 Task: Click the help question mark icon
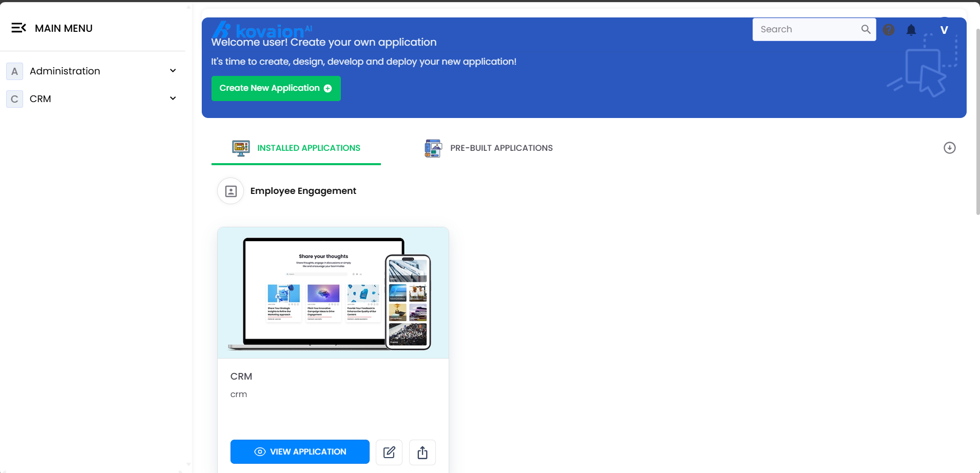[889, 29]
